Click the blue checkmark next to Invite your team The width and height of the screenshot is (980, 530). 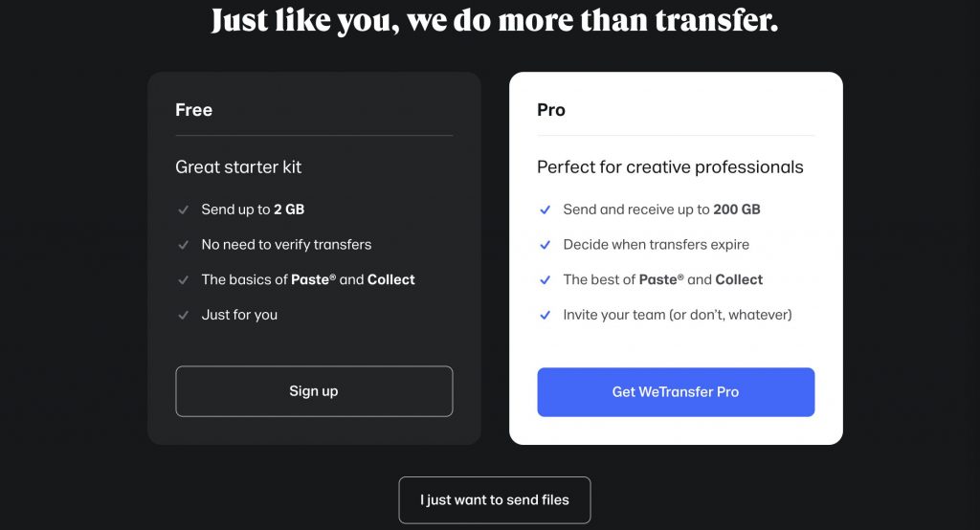coord(545,315)
